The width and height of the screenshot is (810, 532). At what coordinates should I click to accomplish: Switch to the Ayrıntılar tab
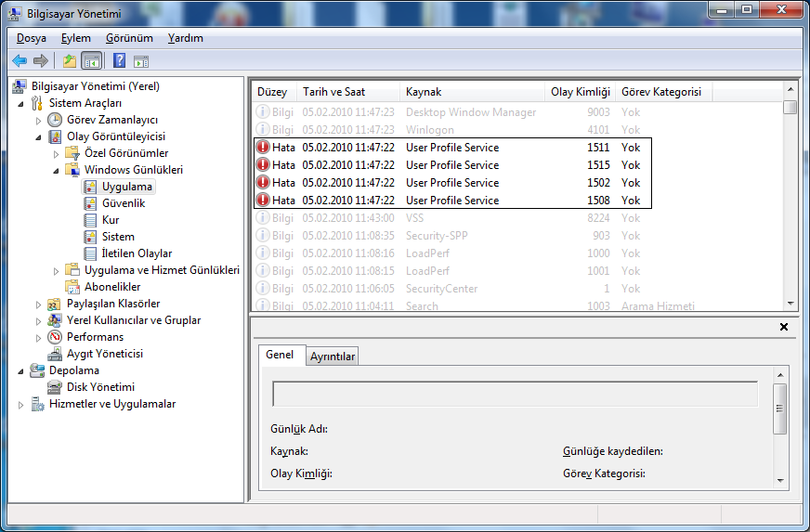(333, 357)
